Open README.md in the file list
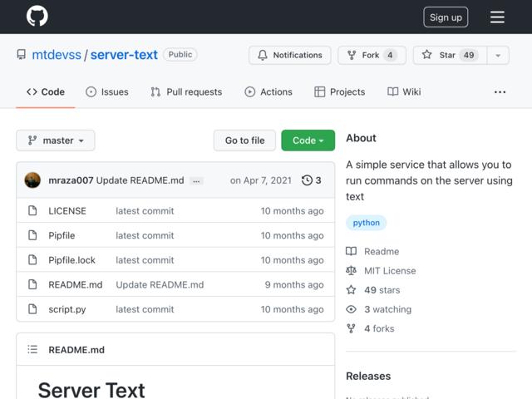The image size is (532, 399). tap(76, 284)
